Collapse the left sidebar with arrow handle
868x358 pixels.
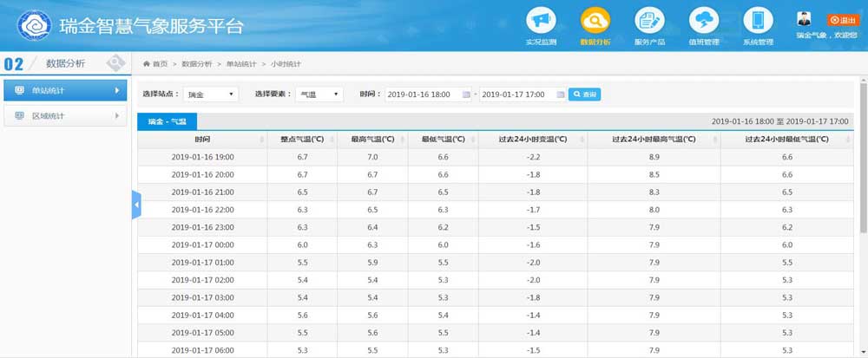coord(136,205)
